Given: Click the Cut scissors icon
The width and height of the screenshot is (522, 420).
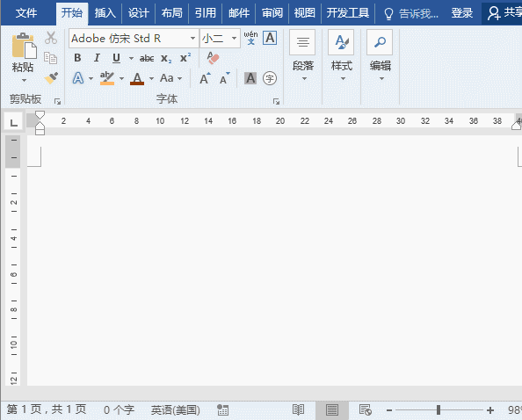Looking at the screenshot, I should click(51, 38).
